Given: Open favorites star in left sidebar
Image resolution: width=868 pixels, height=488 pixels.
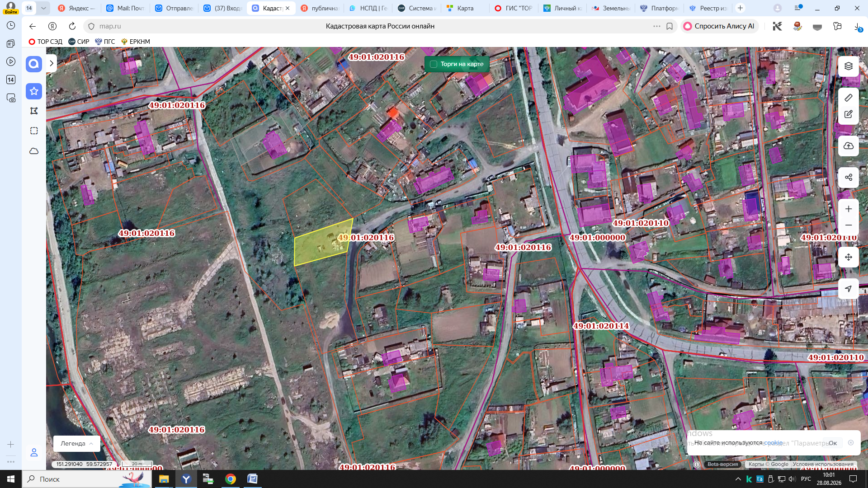Looking at the screenshot, I should pyautogui.click(x=34, y=91).
